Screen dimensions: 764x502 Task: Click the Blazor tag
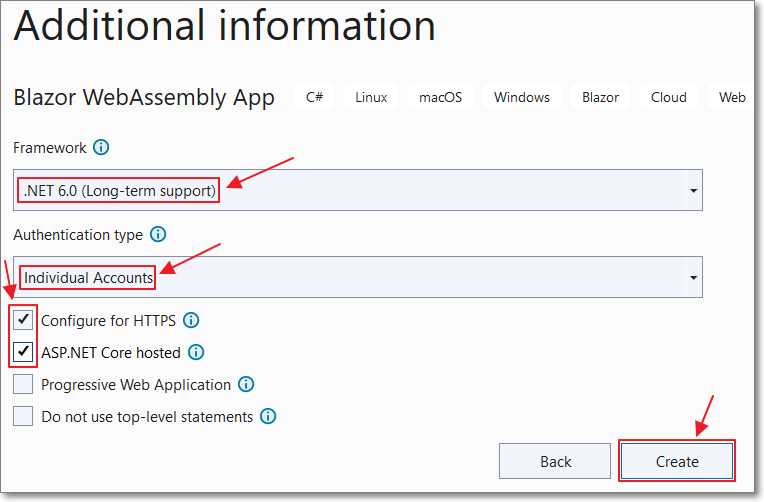(600, 97)
